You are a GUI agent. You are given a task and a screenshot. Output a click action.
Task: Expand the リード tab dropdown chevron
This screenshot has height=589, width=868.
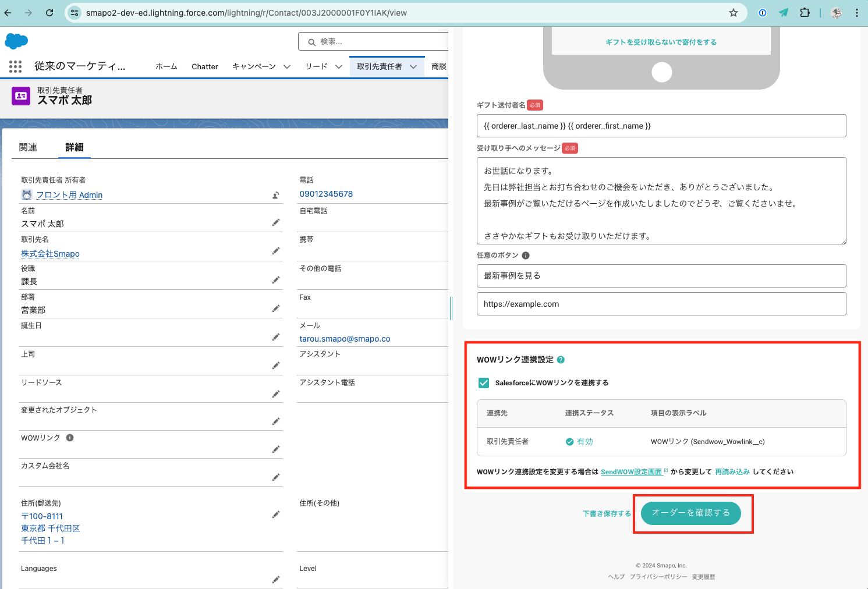tap(339, 67)
